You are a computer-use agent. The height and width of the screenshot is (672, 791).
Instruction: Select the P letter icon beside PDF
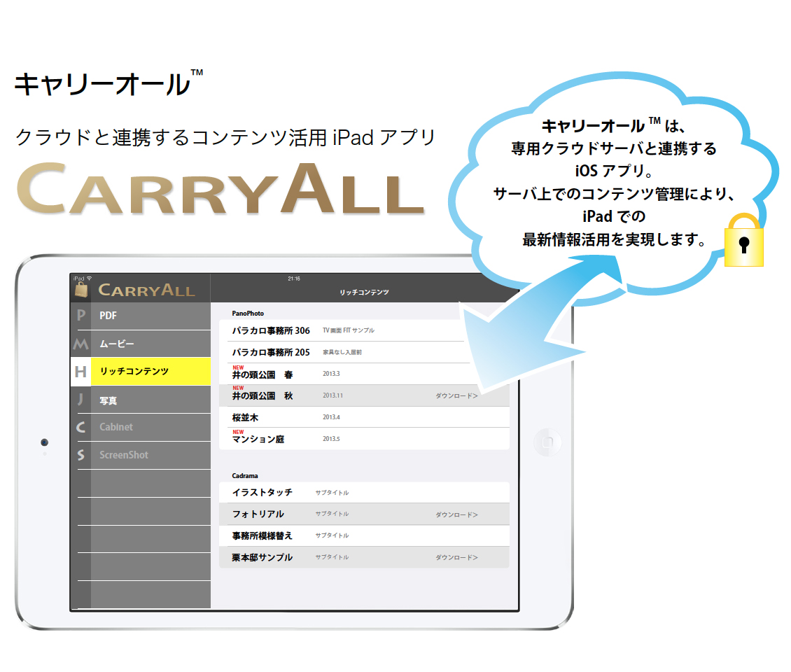coord(80,315)
